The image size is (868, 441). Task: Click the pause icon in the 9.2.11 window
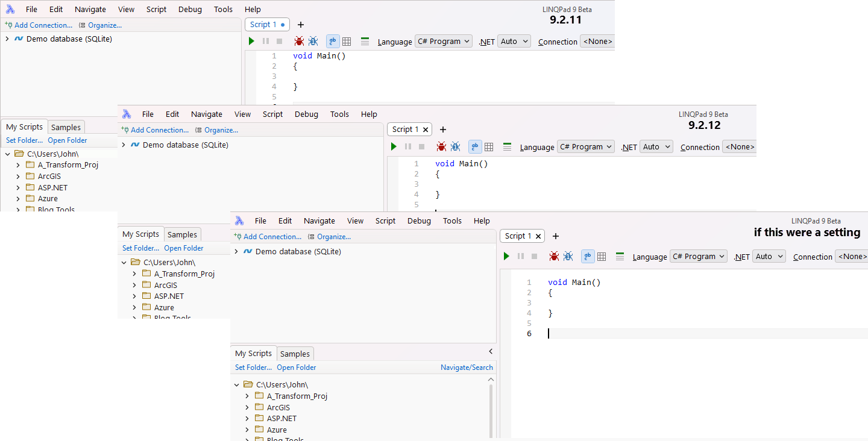click(x=266, y=41)
